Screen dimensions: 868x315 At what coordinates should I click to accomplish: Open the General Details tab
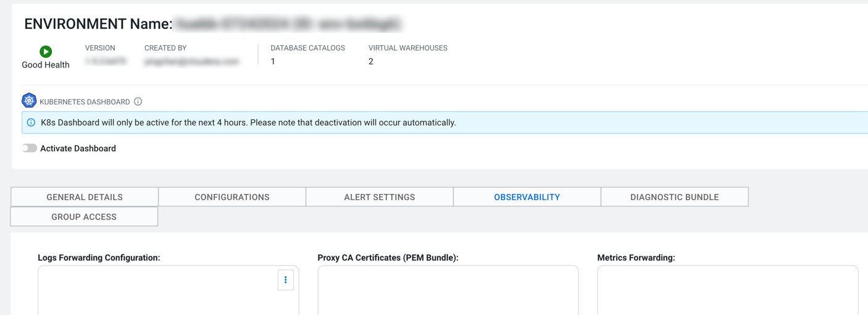(x=85, y=197)
